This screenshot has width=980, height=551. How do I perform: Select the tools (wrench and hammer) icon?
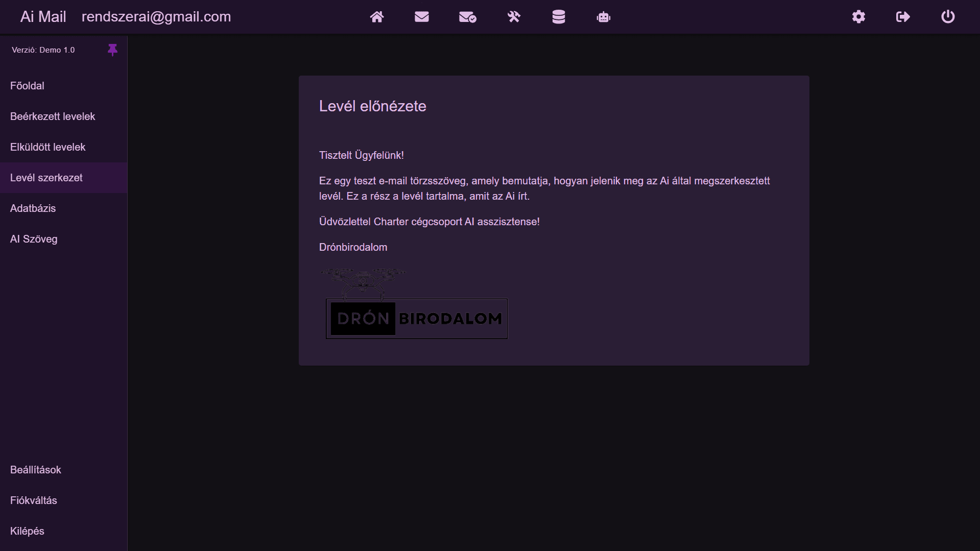(x=514, y=17)
